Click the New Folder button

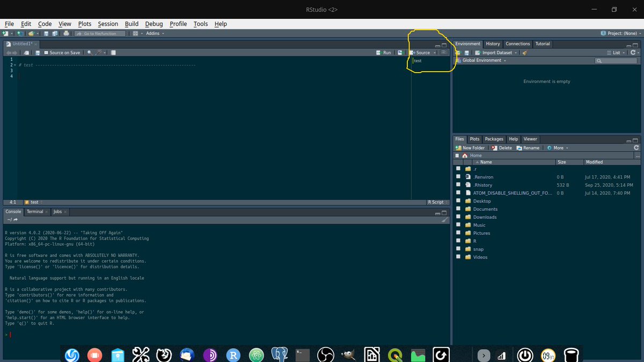tap(470, 147)
